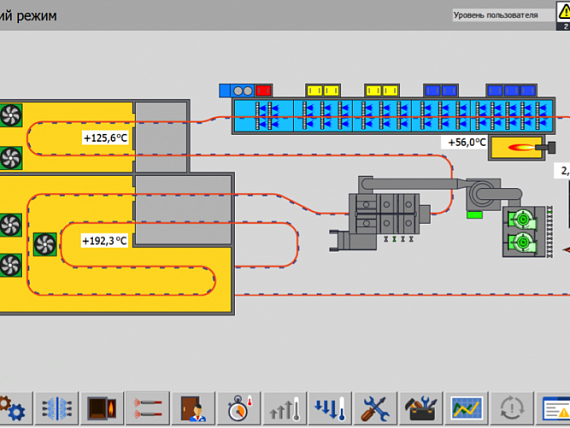Open the spray washing section icon
Viewport: 570px width, 428px height.
click(x=57, y=408)
